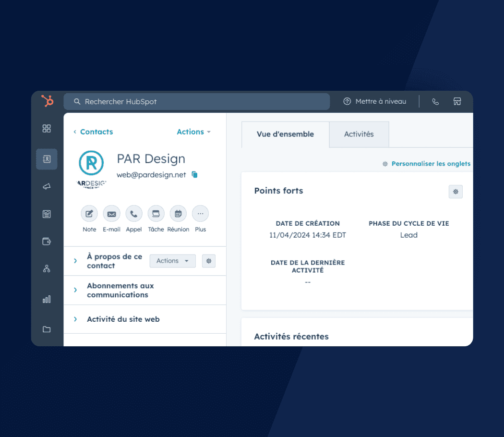Screen dimensions: 504x437
Task: Click Personnaliser les onglets link
Action: coord(431,164)
